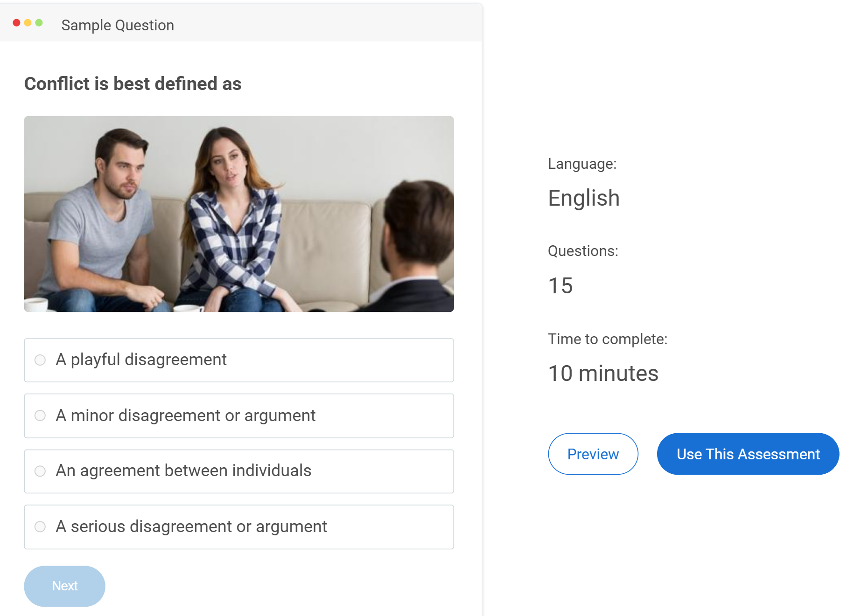Click the red window dot
854x616 pixels.
(16, 23)
